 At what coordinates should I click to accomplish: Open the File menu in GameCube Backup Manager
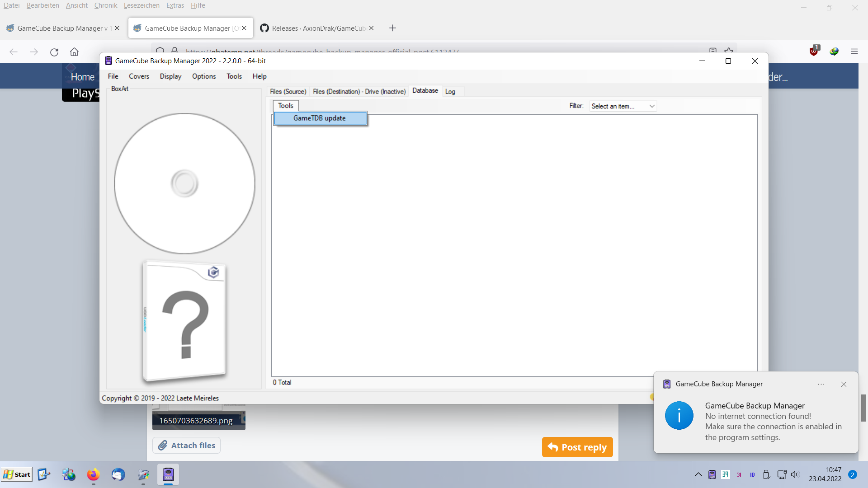[x=113, y=76]
